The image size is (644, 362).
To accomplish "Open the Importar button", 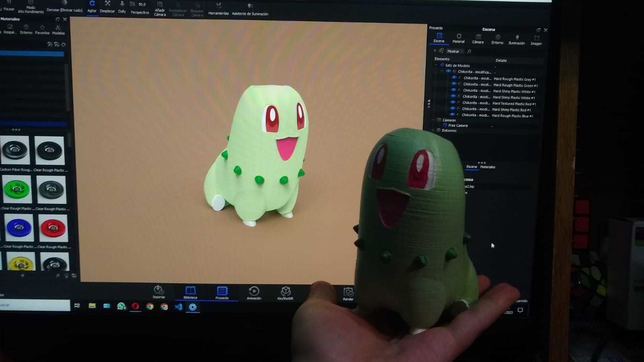I will pyautogui.click(x=159, y=292).
